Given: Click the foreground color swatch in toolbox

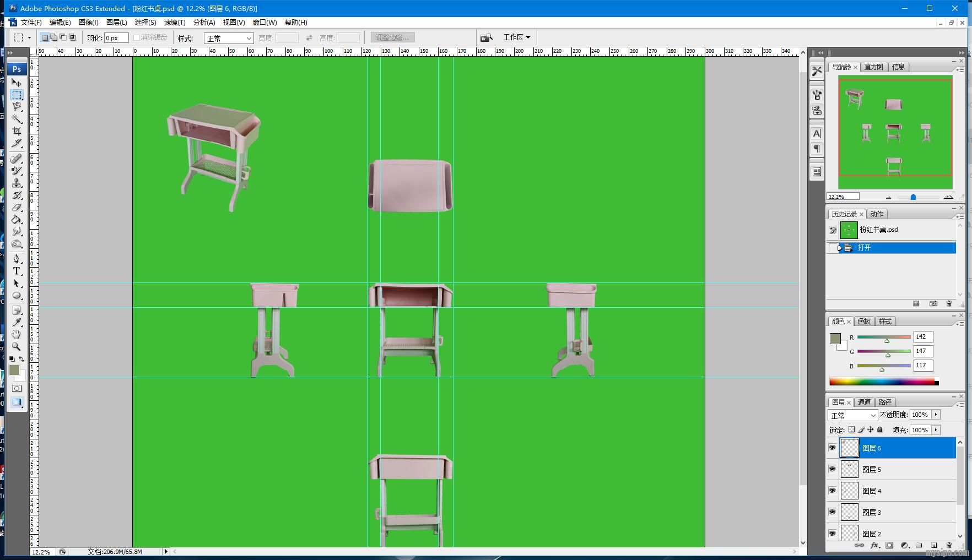Looking at the screenshot, I should click(14, 370).
